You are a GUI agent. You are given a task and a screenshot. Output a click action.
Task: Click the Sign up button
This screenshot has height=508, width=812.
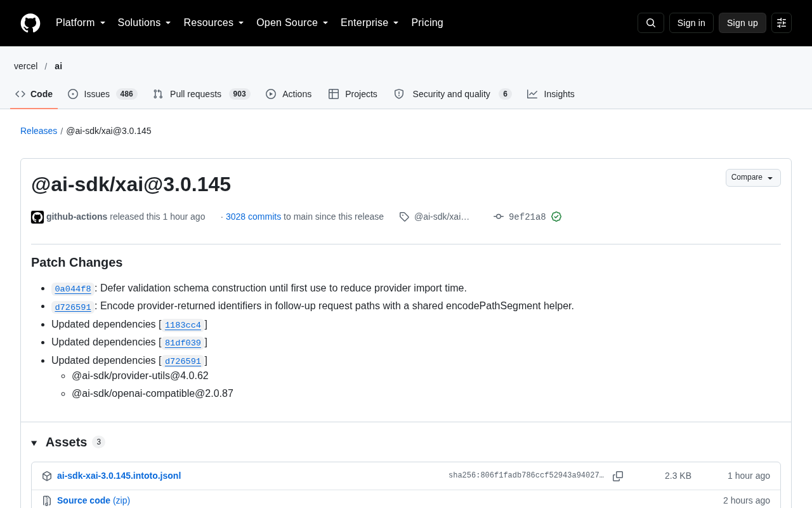coord(742,23)
